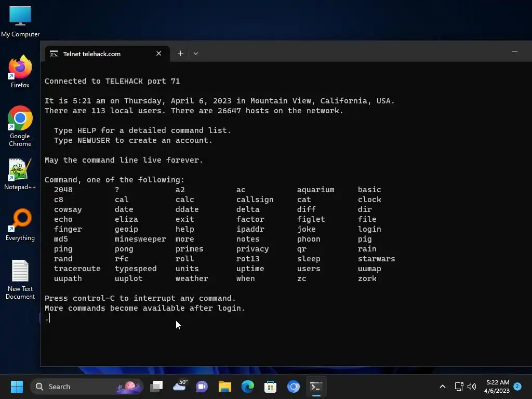The image size is (532, 399).
Task: Open network settings tray icon
Action: pos(459,387)
